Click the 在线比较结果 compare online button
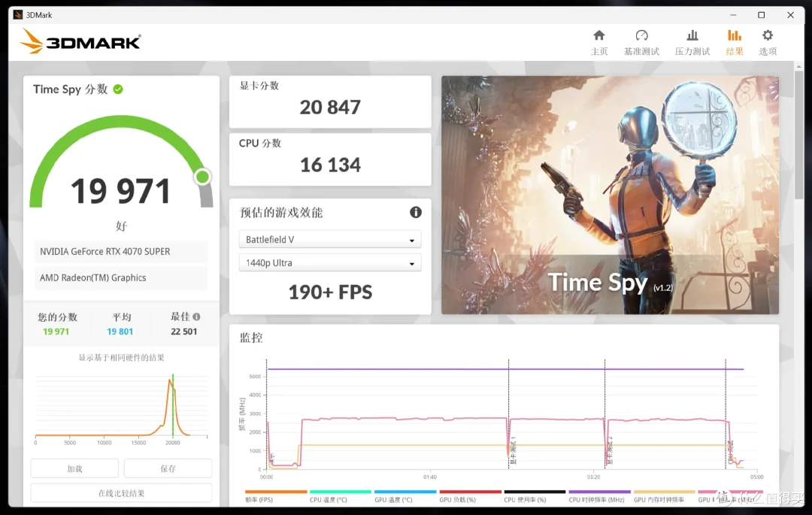812x515 pixels. [x=121, y=493]
